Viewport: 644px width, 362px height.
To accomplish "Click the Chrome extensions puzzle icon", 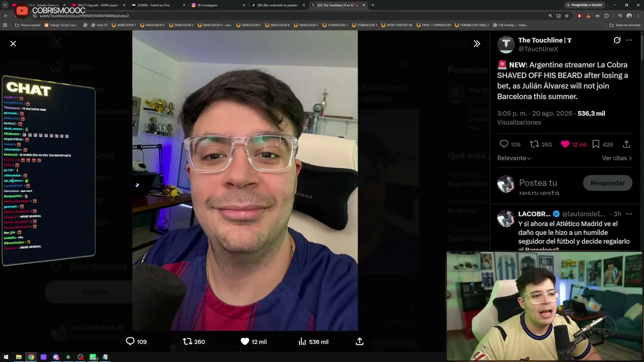I will coord(607,16).
